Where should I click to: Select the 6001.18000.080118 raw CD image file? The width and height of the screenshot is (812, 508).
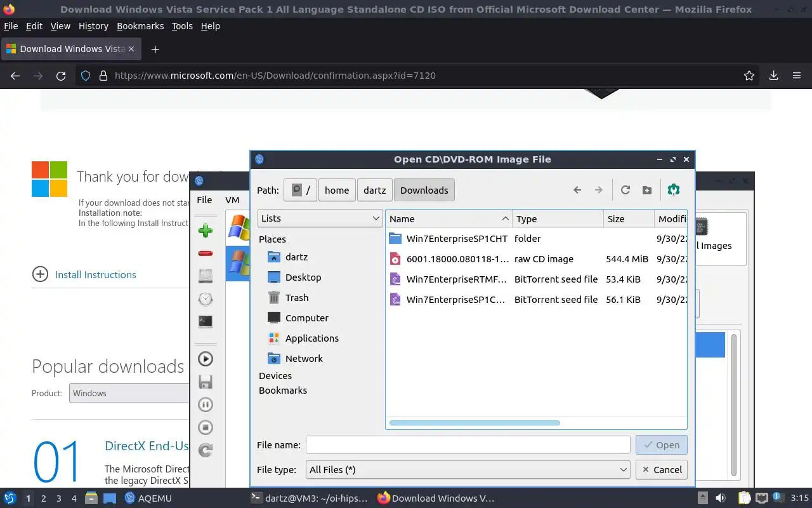point(536,259)
